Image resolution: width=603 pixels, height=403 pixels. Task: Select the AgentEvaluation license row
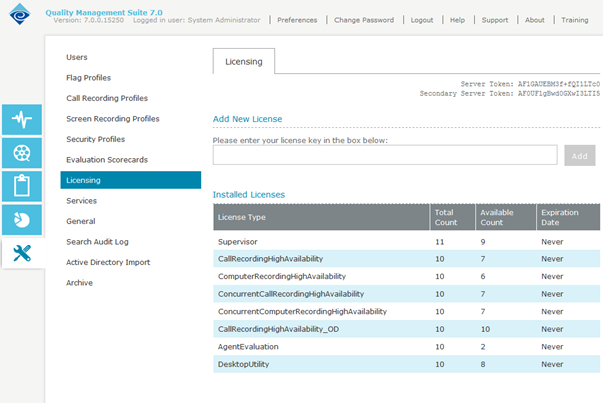pos(407,347)
